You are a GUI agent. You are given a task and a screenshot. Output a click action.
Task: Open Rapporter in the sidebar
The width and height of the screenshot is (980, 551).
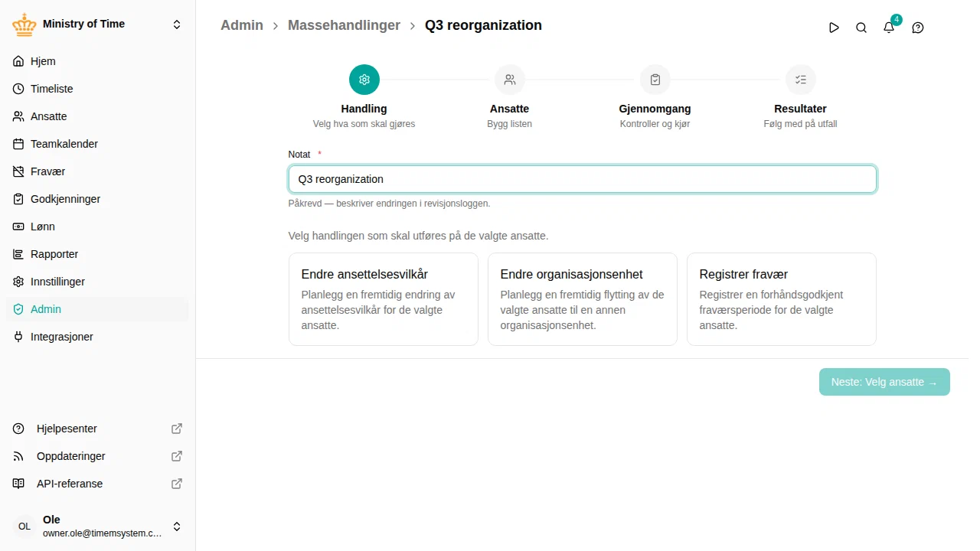[97, 254]
